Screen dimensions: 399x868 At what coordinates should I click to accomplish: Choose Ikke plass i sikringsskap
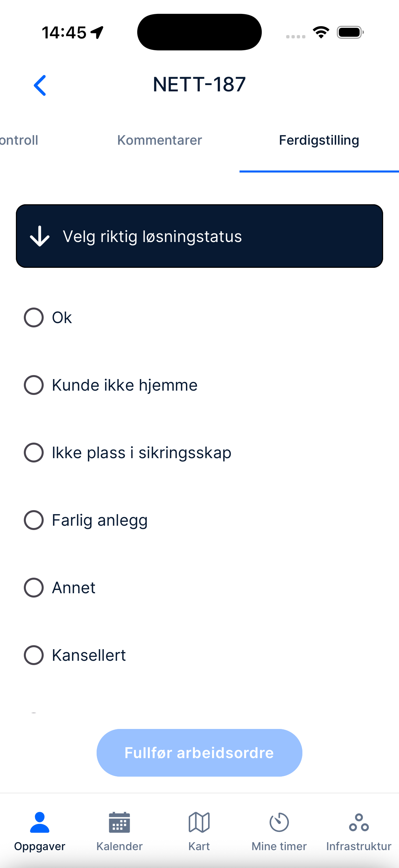point(34,453)
